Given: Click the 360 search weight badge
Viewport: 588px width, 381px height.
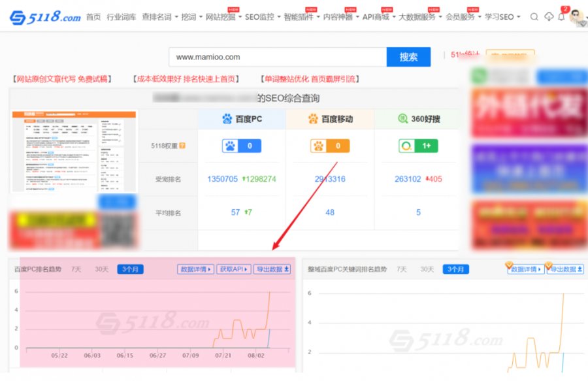Looking at the screenshot, I should [x=418, y=146].
